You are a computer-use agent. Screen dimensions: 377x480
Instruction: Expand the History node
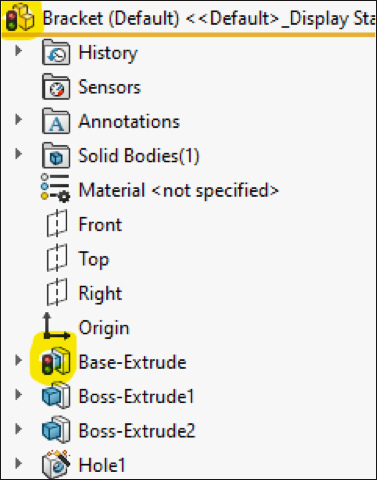[x=19, y=51]
